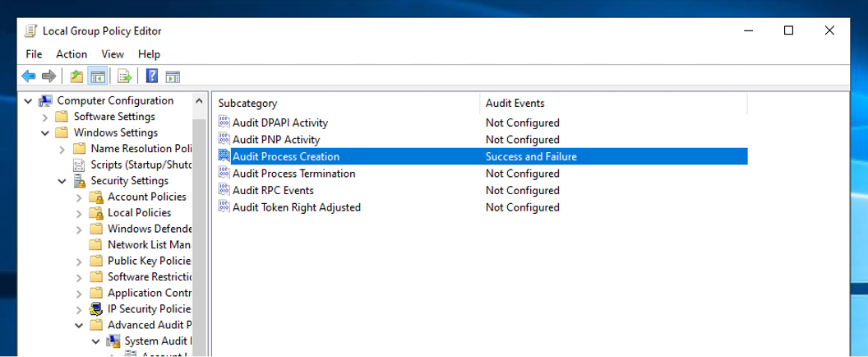Screen dimensions: 868x357
Task: Expand the IP Security Policies node
Action: click(x=79, y=309)
